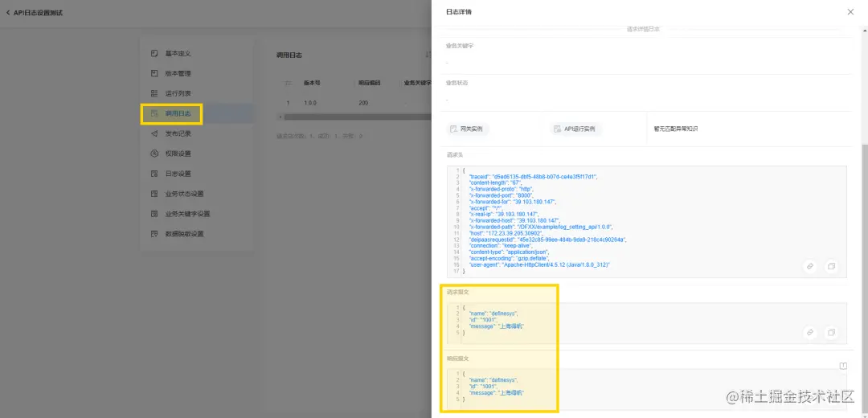
Task: Close the 日志详情 drawer
Action: pos(850,11)
